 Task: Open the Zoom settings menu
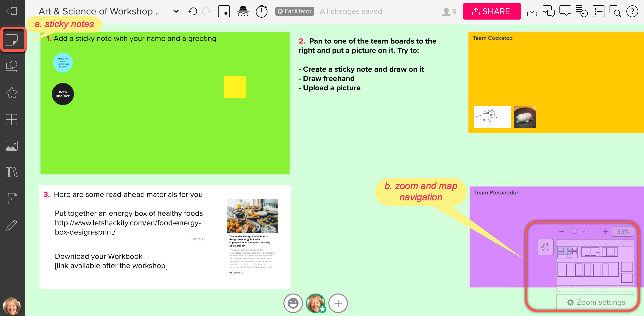point(595,302)
